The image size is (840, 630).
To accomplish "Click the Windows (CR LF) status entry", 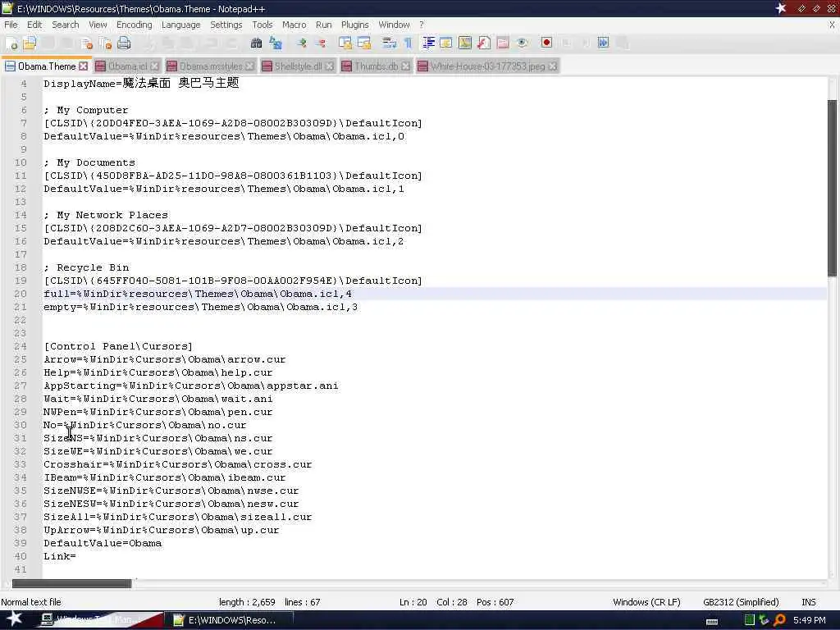I will (x=646, y=602).
